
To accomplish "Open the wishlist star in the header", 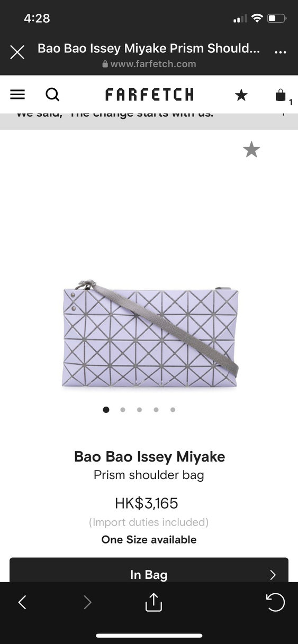I will coord(241,95).
